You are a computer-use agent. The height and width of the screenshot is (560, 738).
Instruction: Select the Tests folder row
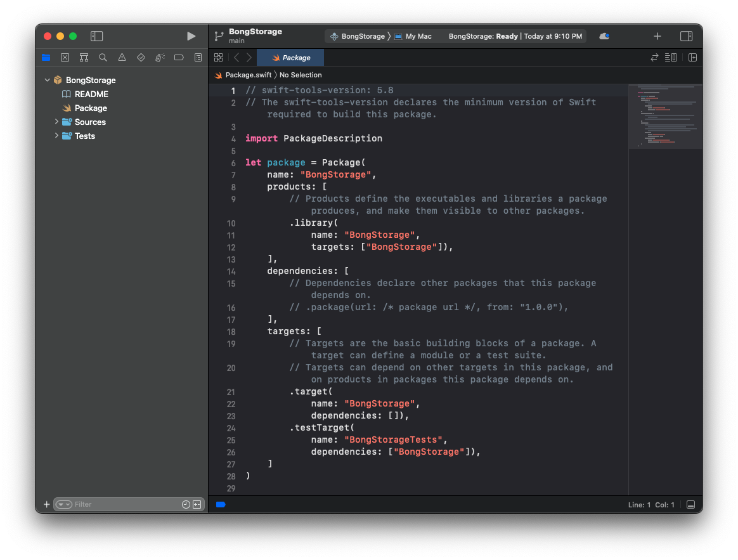85,136
